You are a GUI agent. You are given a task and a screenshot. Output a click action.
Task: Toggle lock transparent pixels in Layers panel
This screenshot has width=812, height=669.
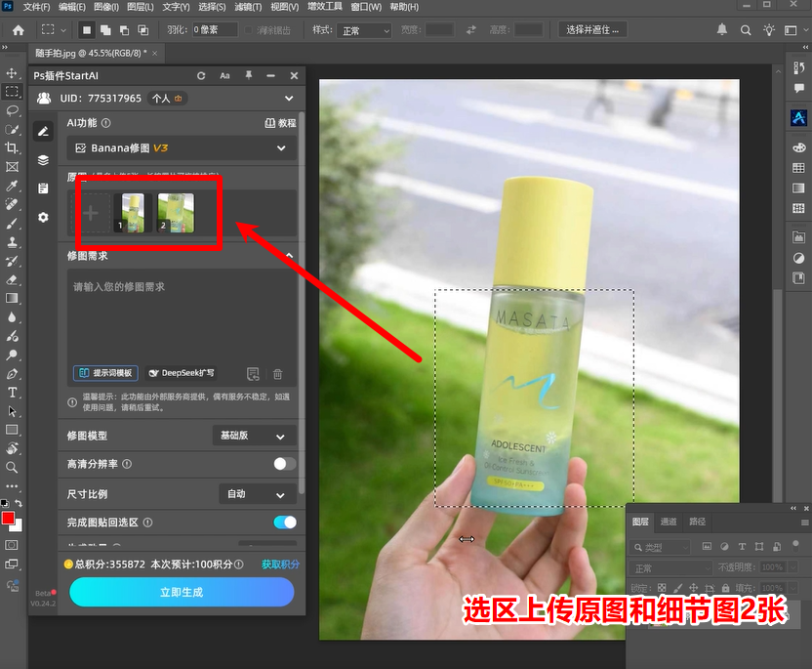pos(662,588)
